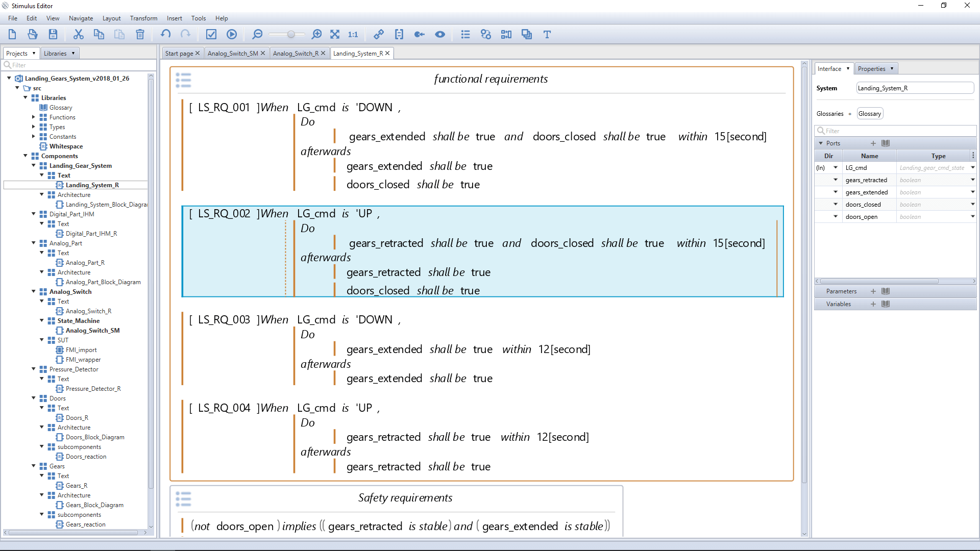Click the fit-to-window zoom icon
The height and width of the screenshot is (551, 980).
(335, 34)
